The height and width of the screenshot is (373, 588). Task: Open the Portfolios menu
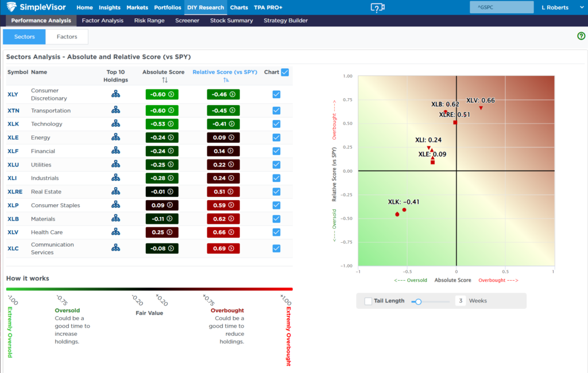coord(168,7)
